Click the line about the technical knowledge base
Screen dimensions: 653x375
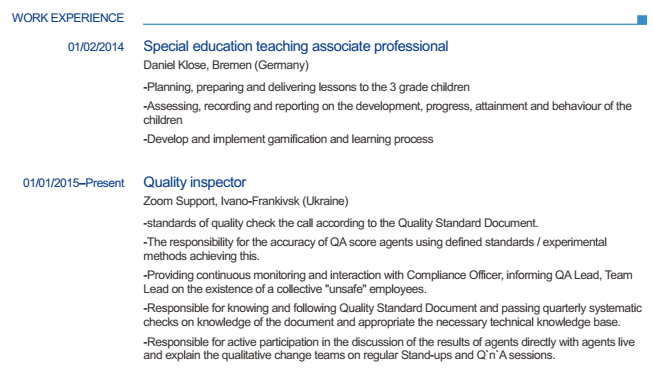382,322
